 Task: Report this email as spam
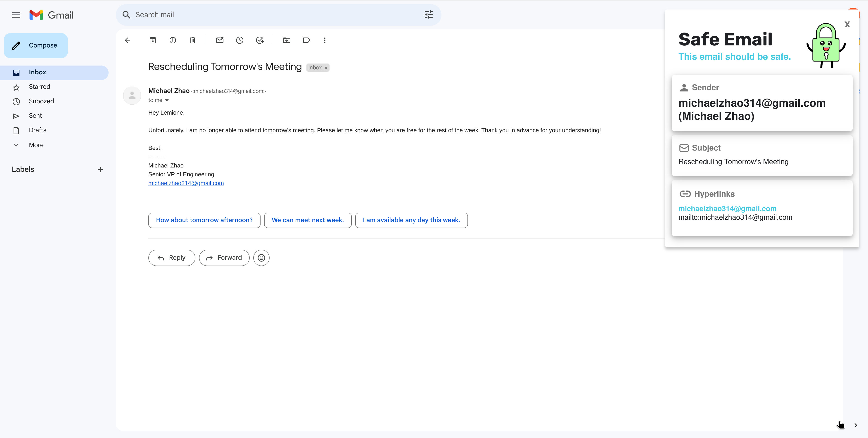coord(173,40)
